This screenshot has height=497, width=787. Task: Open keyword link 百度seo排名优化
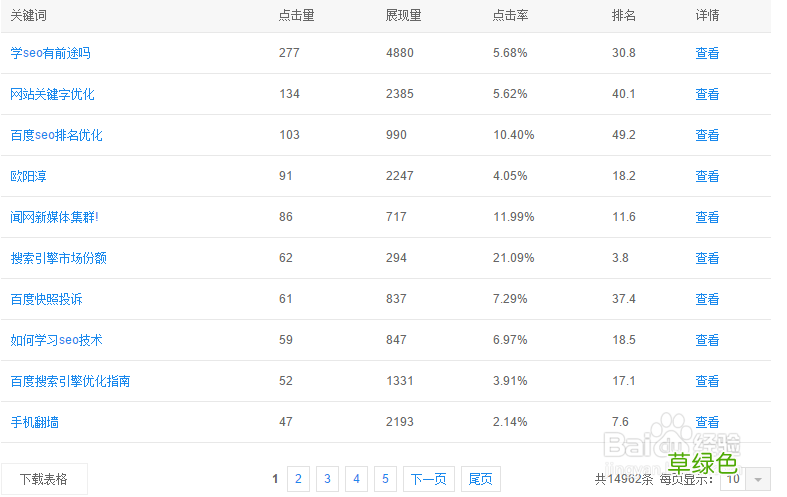(x=56, y=135)
